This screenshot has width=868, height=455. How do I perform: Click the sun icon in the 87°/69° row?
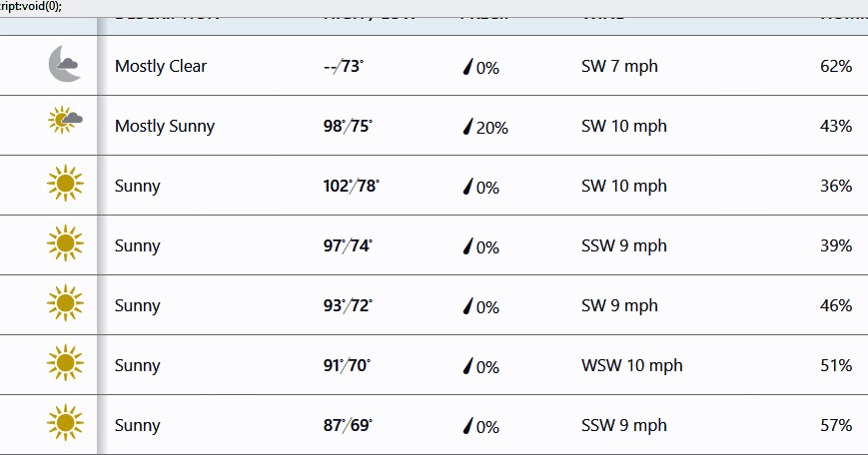[65, 423]
